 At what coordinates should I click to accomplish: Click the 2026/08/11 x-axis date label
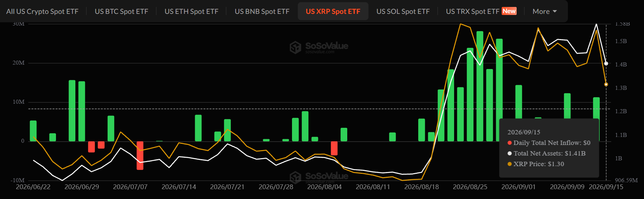373,187
